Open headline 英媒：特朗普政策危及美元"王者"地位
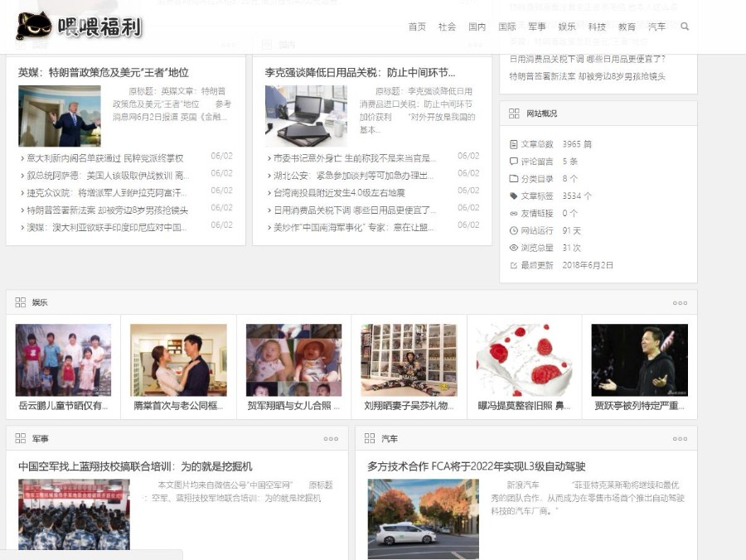The height and width of the screenshot is (560, 746). coord(104,72)
